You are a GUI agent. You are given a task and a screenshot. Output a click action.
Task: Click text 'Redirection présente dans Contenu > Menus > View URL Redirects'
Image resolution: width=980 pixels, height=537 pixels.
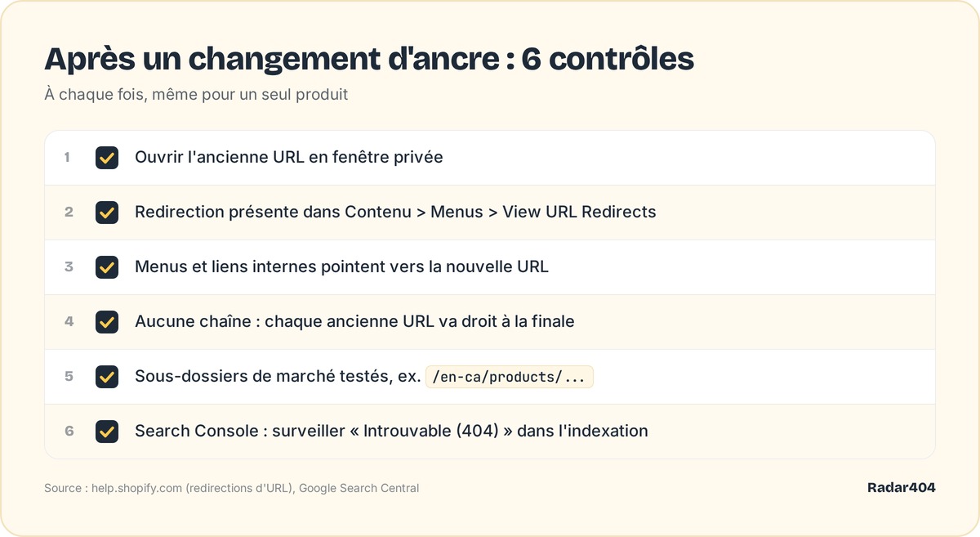click(395, 212)
